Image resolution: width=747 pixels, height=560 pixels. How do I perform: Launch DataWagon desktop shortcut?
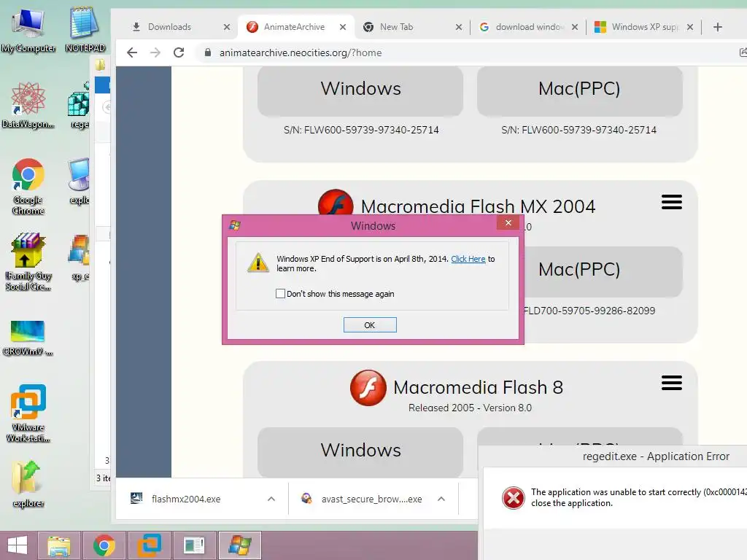coord(28,105)
